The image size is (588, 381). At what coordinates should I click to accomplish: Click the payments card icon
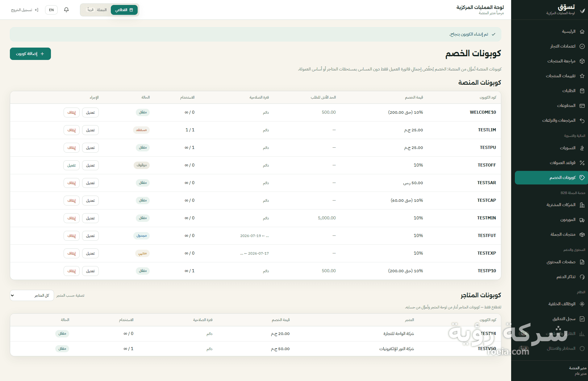(582, 106)
